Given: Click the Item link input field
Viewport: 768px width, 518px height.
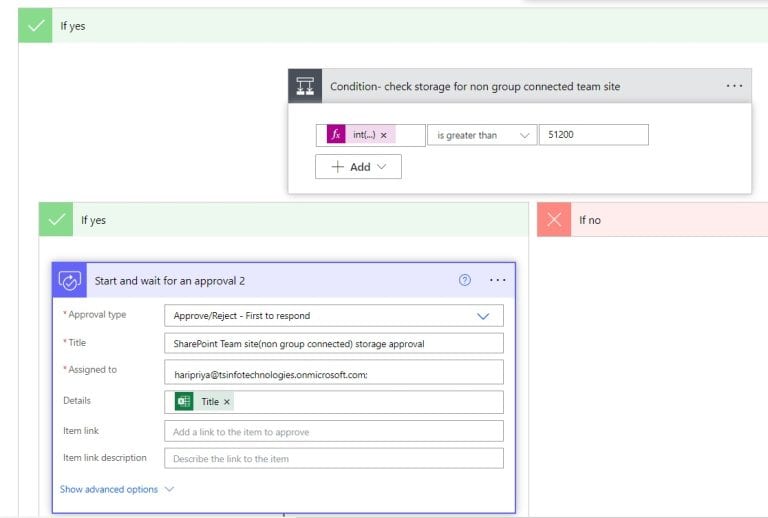Looking at the screenshot, I should 334,431.
